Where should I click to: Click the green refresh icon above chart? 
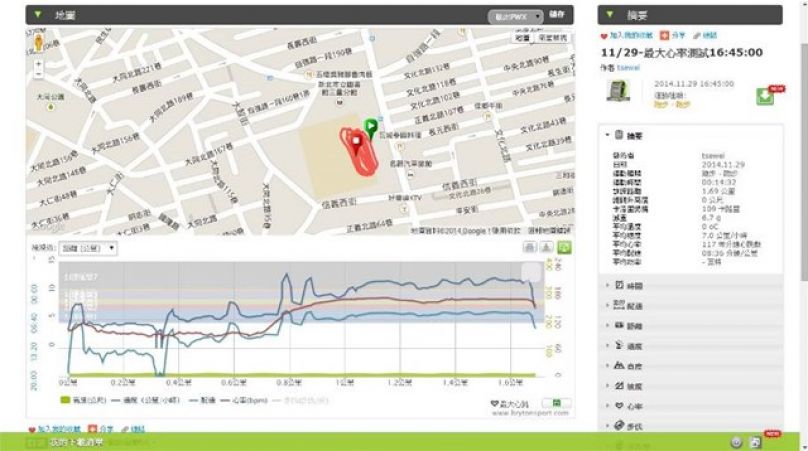[565, 246]
